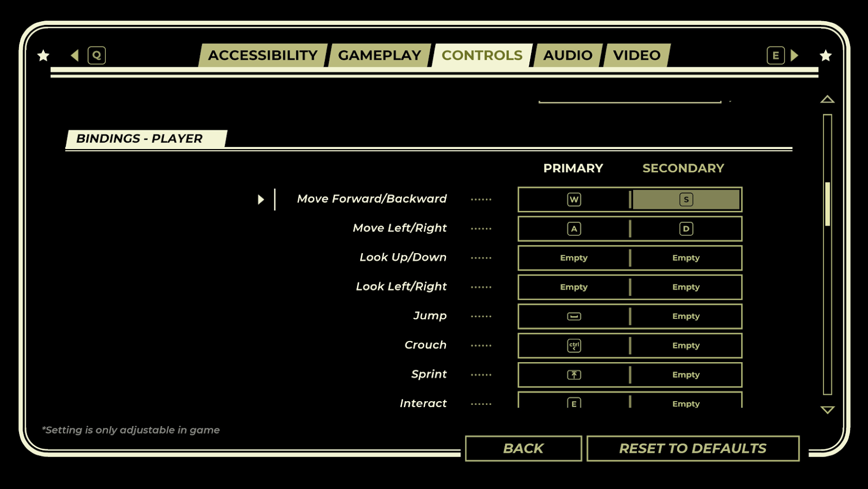Click the E key binding for Interact

[573, 402]
